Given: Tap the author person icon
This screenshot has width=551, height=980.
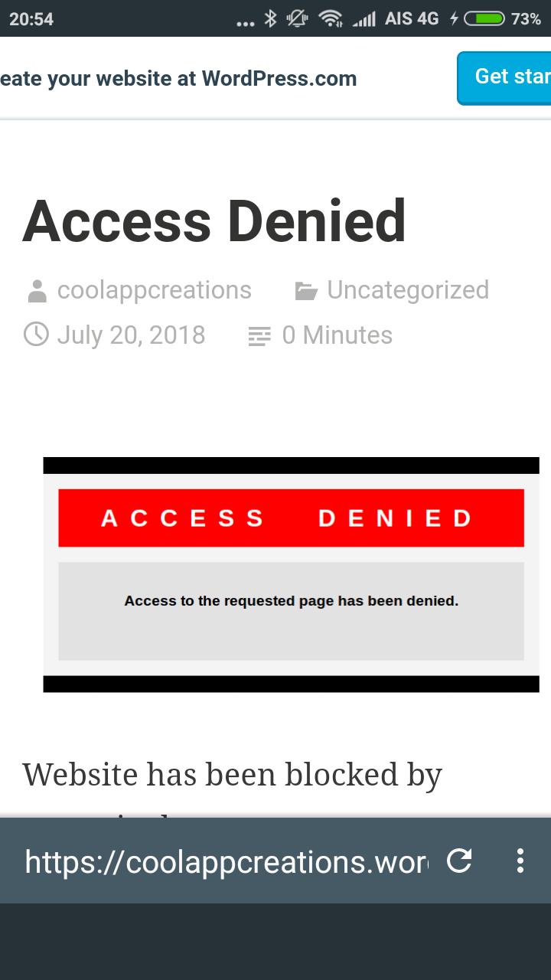Looking at the screenshot, I should point(36,291).
